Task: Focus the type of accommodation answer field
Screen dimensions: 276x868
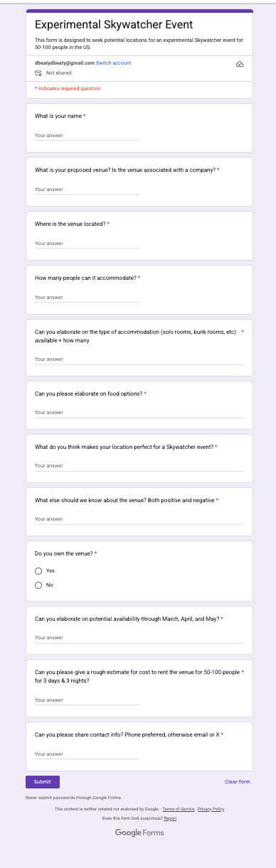Action: [139, 359]
